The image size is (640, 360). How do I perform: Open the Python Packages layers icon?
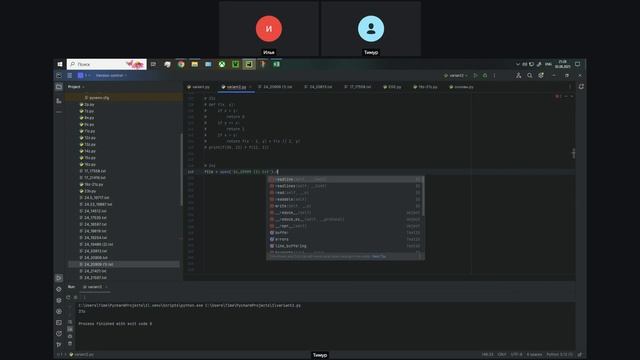(x=59, y=300)
